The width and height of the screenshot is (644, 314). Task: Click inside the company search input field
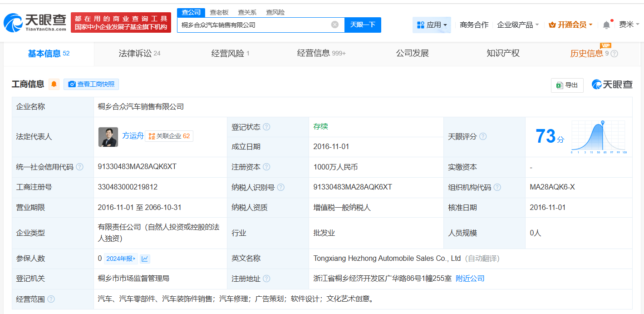(259, 25)
